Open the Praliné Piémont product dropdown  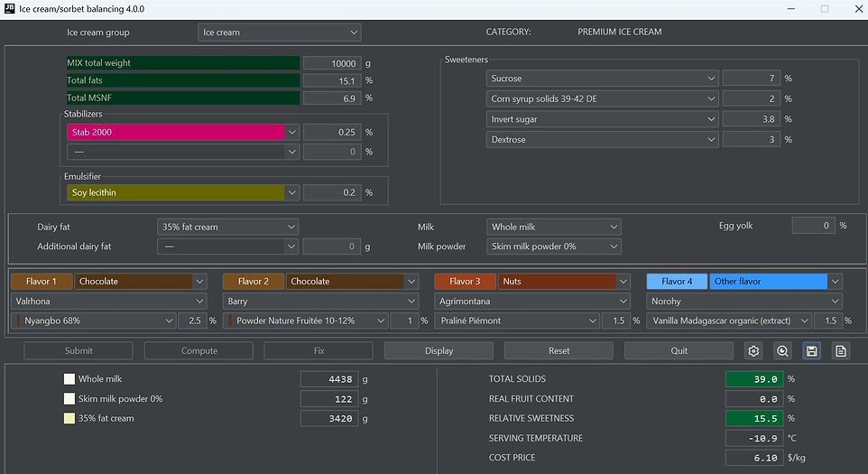(517, 321)
